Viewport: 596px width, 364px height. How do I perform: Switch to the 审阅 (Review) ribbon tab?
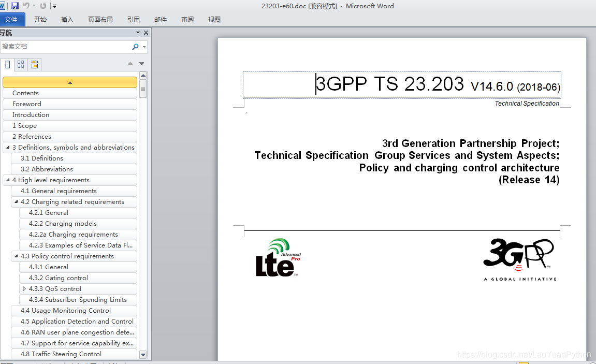coord(187,19)
